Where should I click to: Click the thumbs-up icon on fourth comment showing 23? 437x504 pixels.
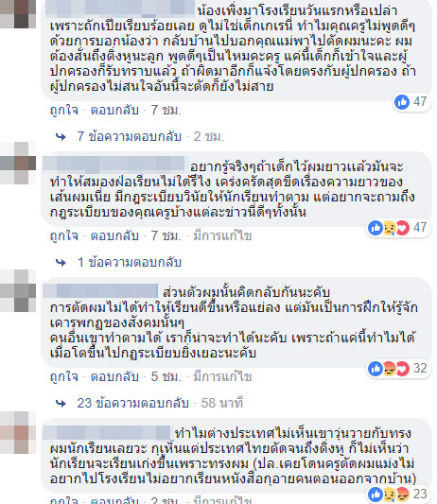(376, 494)
